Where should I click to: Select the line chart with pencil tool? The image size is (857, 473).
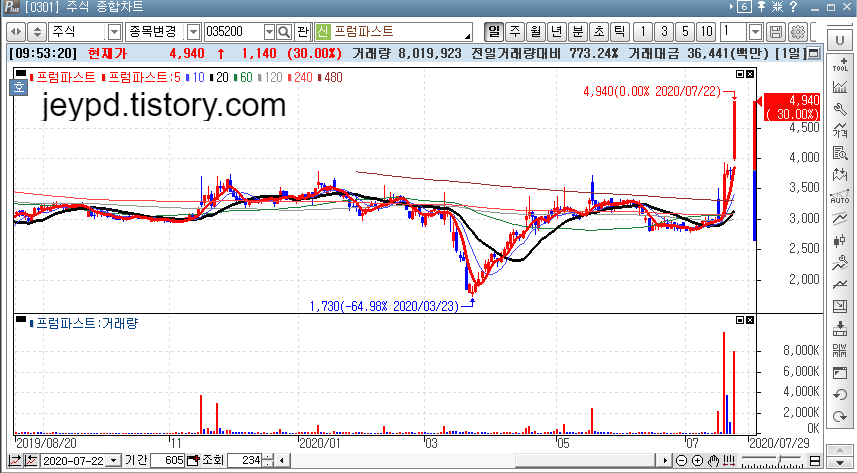point(840,263)
